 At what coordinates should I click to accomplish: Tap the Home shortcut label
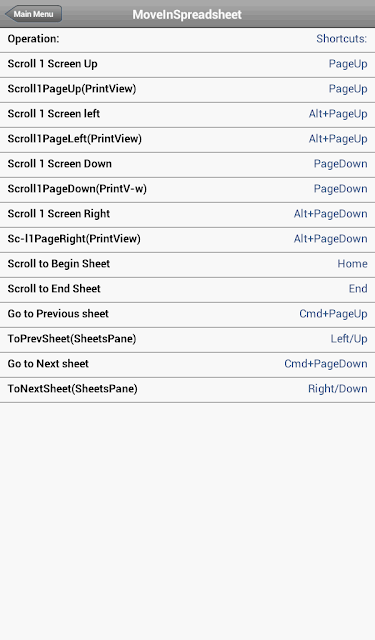point(352,264)
